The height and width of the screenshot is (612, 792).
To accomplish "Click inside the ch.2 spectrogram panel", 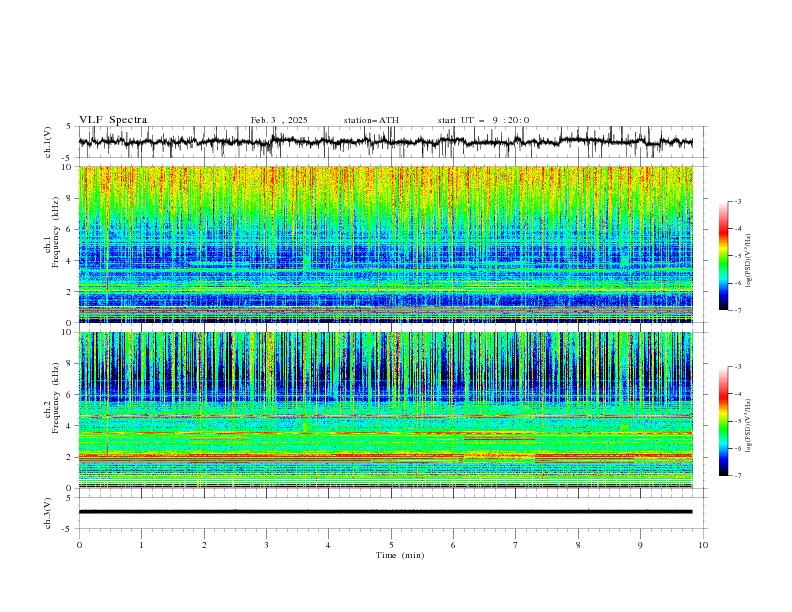I will pos(385,410).
